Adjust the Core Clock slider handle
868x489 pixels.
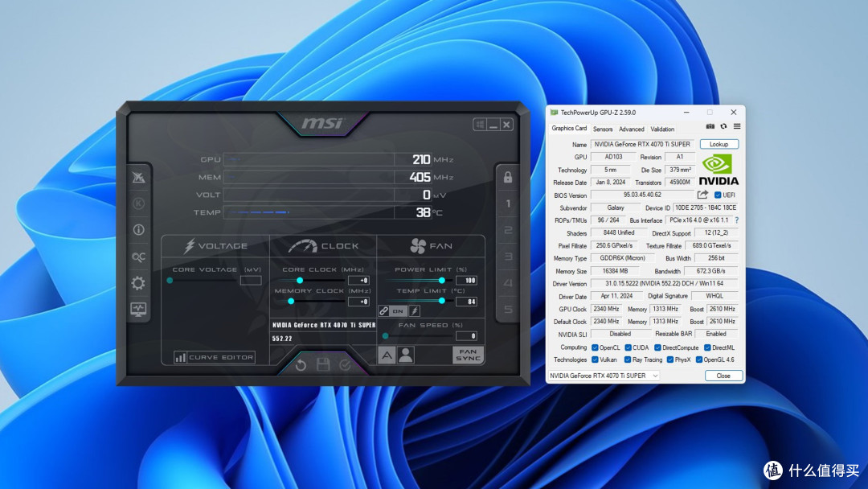tap(300, 280)
